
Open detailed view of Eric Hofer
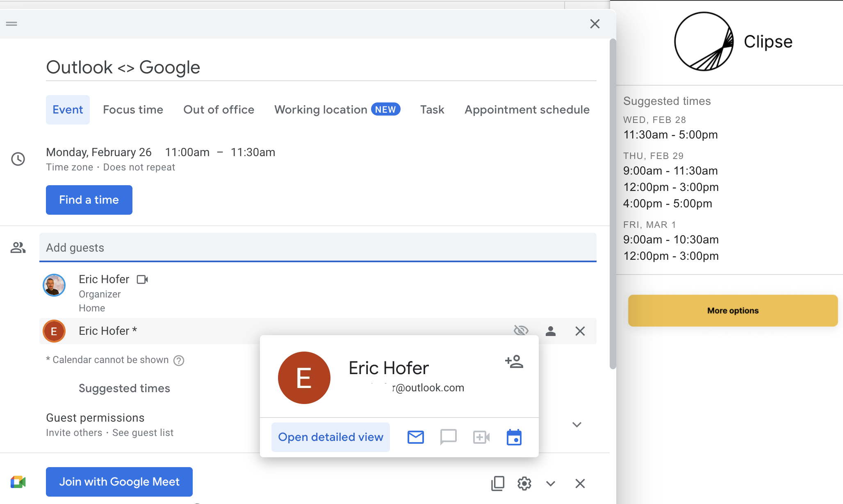coord(330,437)
